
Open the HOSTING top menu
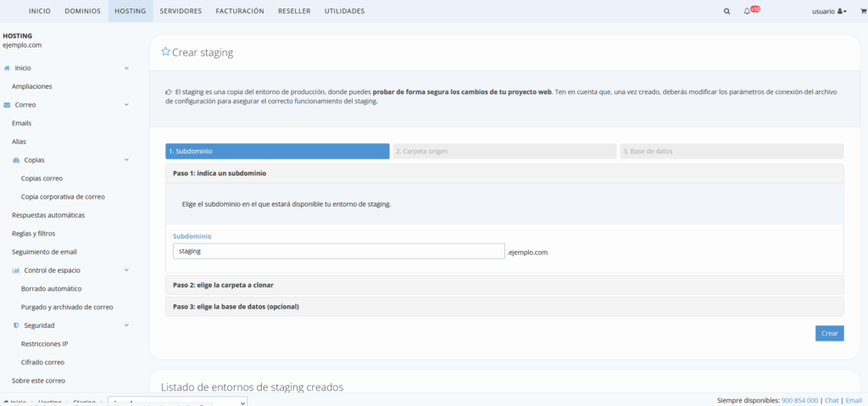(130, 11)
